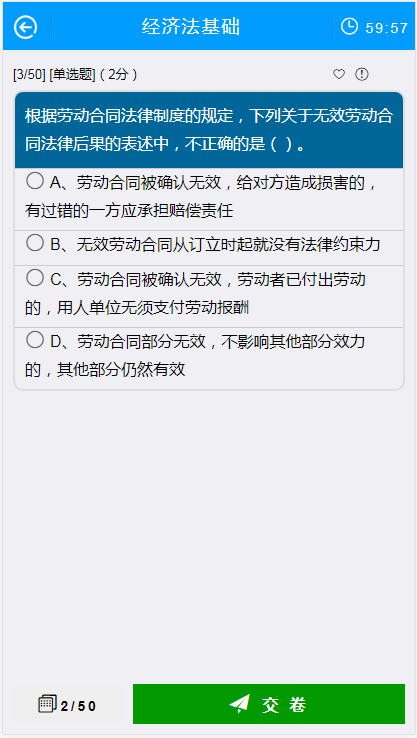Select radio button for option A

(35, 181)
